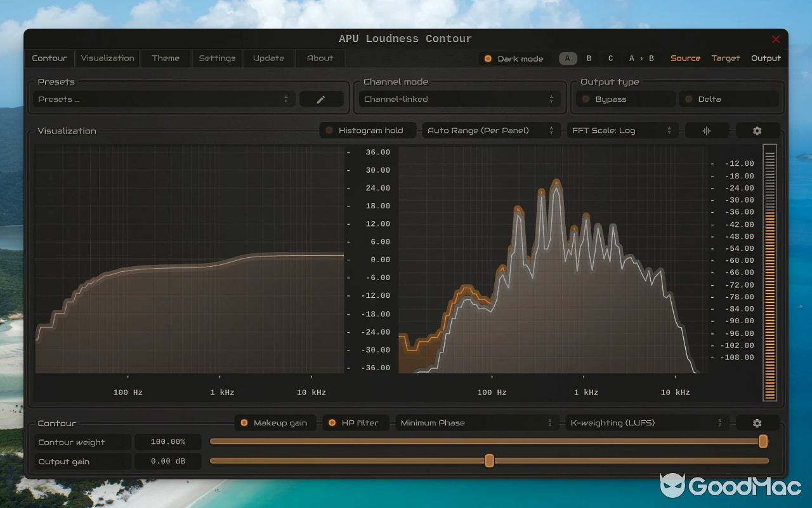This screenshot has height=508, width=812.
Task: Switch to the Theme tab
Action: point(166,58)
